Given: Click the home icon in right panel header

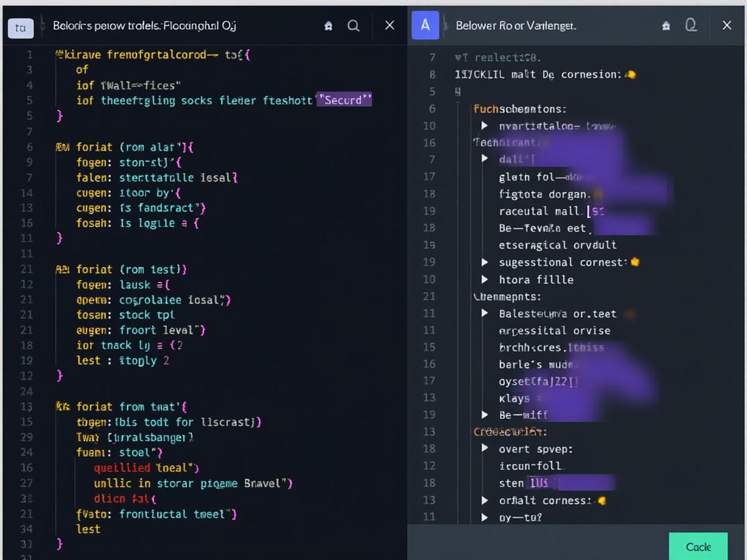Looking at the screenshot, I should point(666,26).
